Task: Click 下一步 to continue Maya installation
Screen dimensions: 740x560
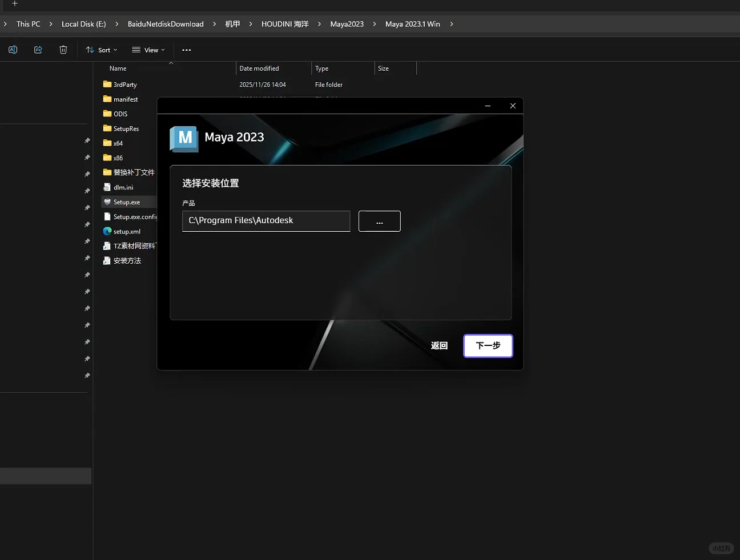Action: click(x=488, y=345)
